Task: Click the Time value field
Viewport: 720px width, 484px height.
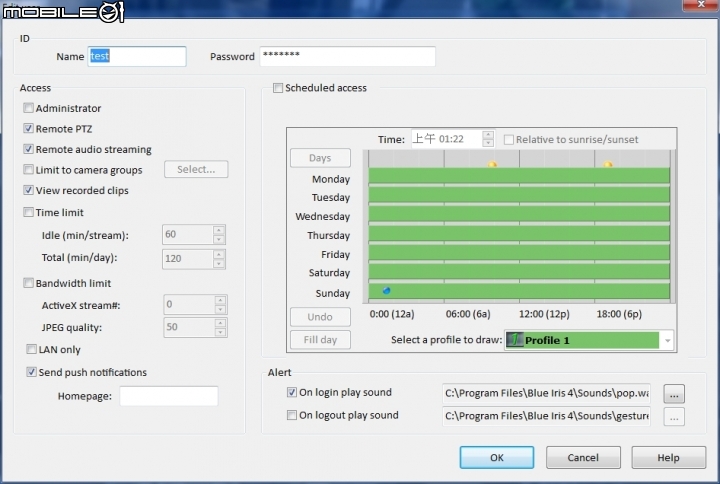Action: 447,139
